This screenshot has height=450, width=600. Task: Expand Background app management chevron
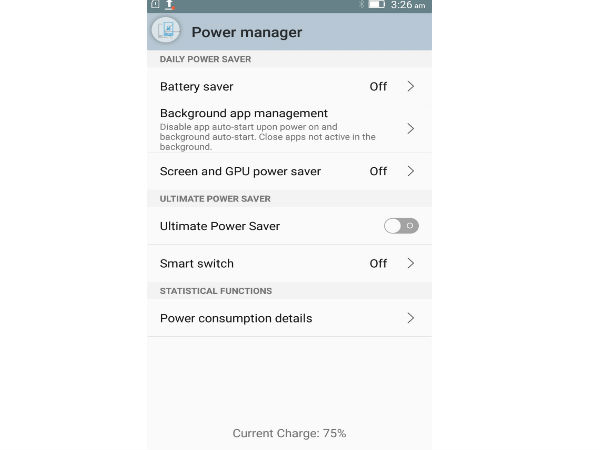pos(410,129)
